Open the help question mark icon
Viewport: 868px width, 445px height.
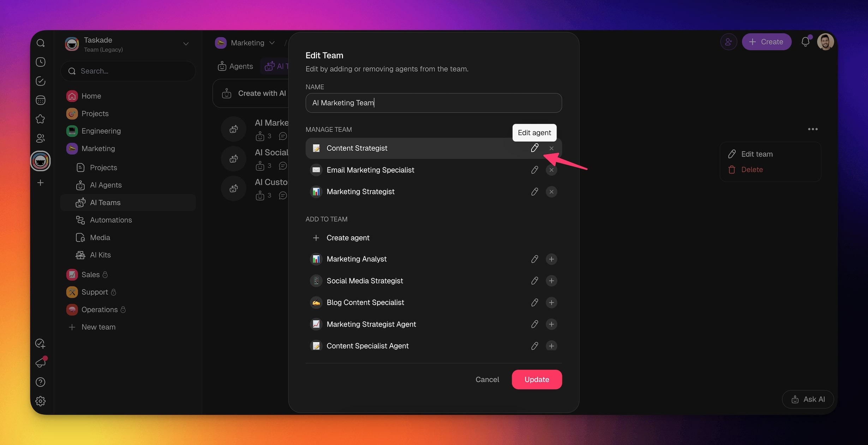point(41,382)
